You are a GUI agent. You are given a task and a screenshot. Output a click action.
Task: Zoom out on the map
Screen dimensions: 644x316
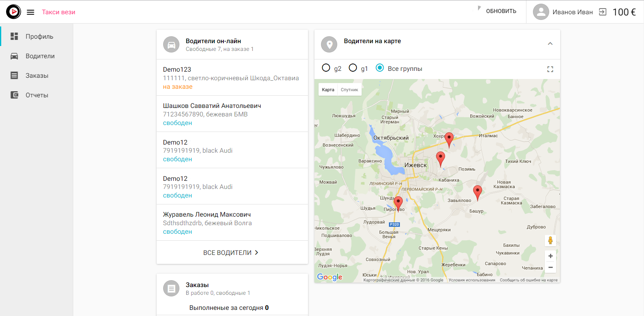tap(550, 268)
